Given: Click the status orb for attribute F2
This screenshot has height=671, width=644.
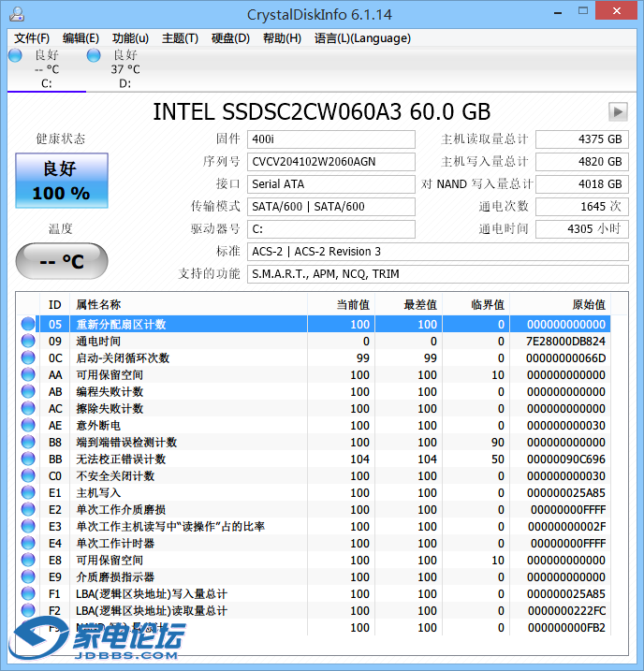Looking at the screenshot, I should 28,610.
